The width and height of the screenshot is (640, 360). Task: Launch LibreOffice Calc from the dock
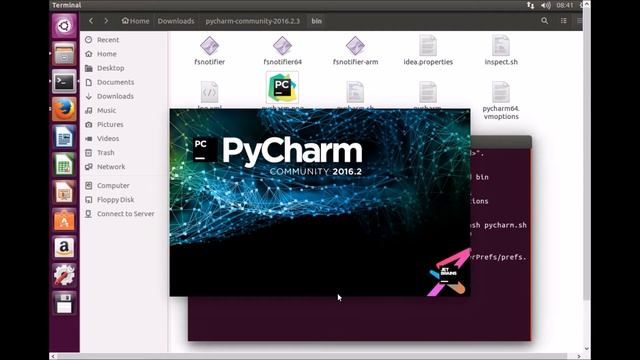(64, 164)
